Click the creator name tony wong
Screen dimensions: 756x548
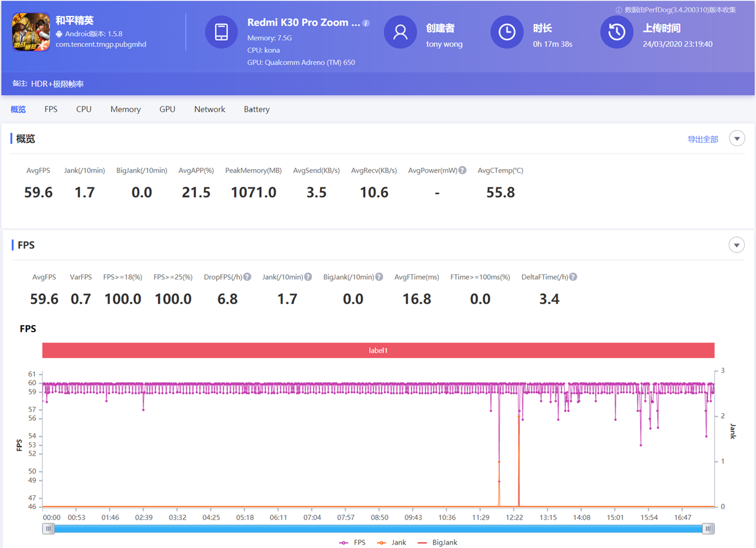tap(444, 44)
